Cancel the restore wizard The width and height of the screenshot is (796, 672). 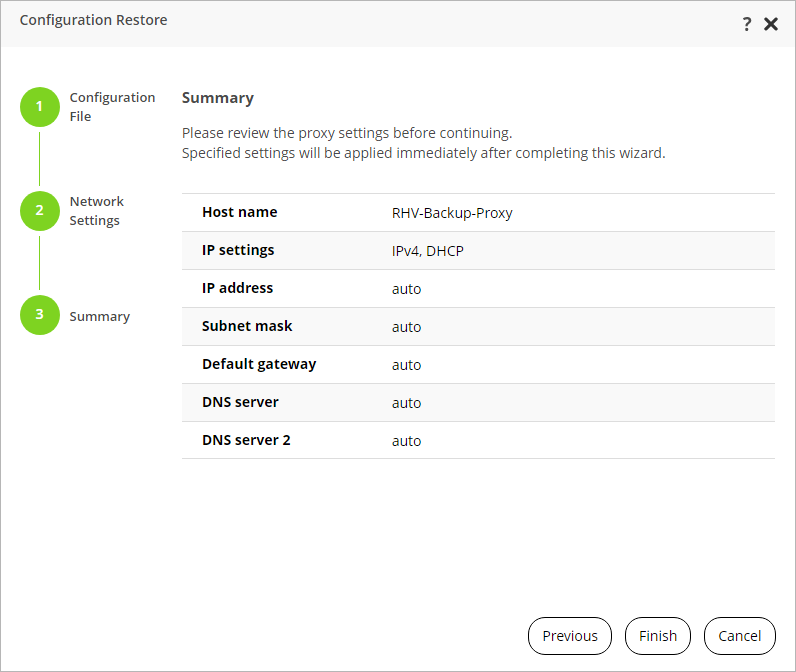click(740, 636)
